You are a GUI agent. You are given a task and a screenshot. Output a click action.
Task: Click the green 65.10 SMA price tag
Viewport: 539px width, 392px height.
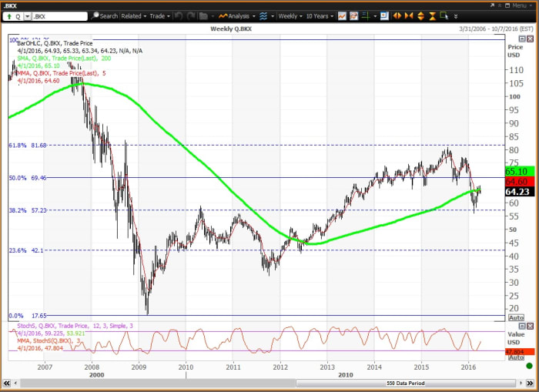tap(520, 171)
